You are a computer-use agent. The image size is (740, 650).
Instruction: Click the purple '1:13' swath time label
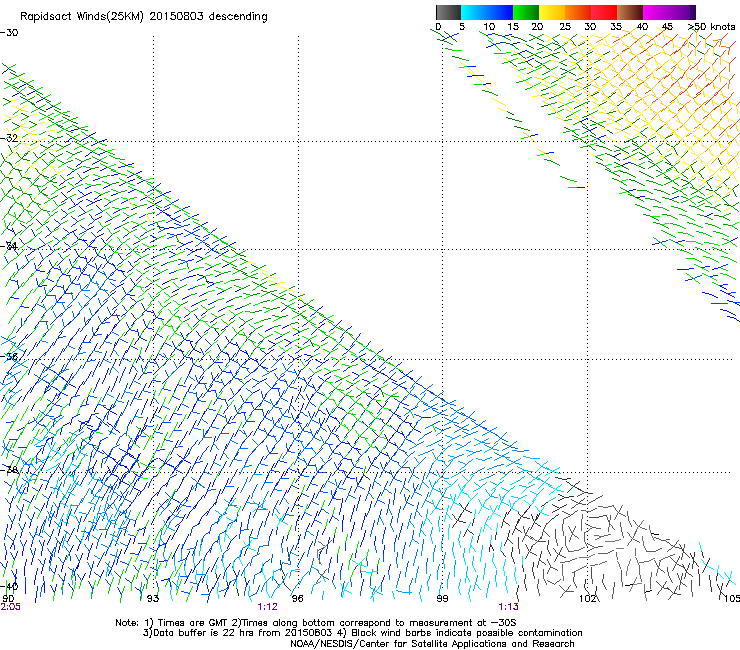[508, 607]
